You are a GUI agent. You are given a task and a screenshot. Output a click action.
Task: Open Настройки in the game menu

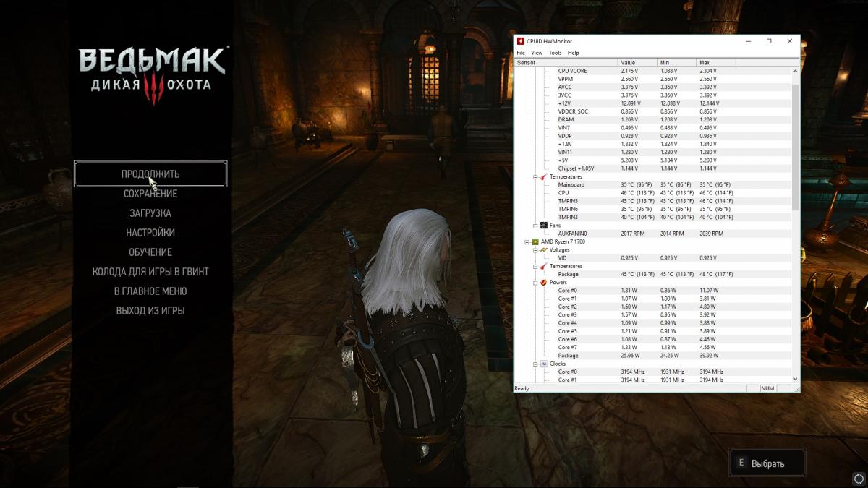[150, 233]
